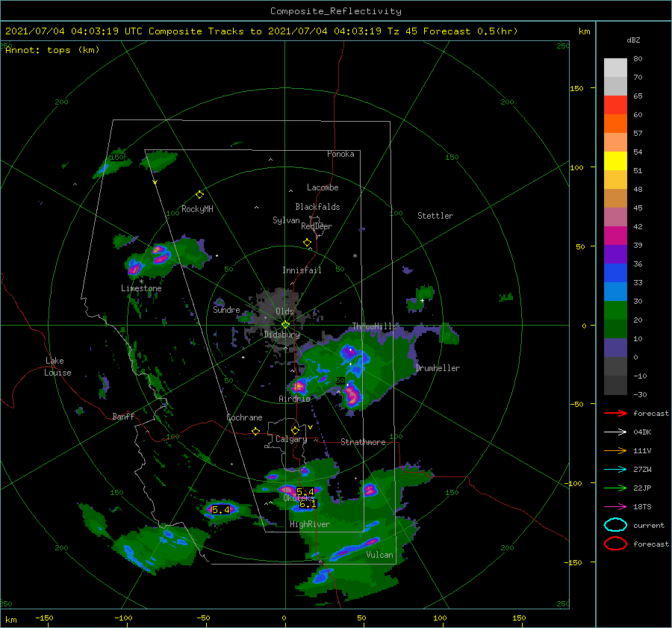The width and height of the screenshot is (672, 628).
Task: Click the 5.4 storm top near Okotoks
Action: point(305,491)
